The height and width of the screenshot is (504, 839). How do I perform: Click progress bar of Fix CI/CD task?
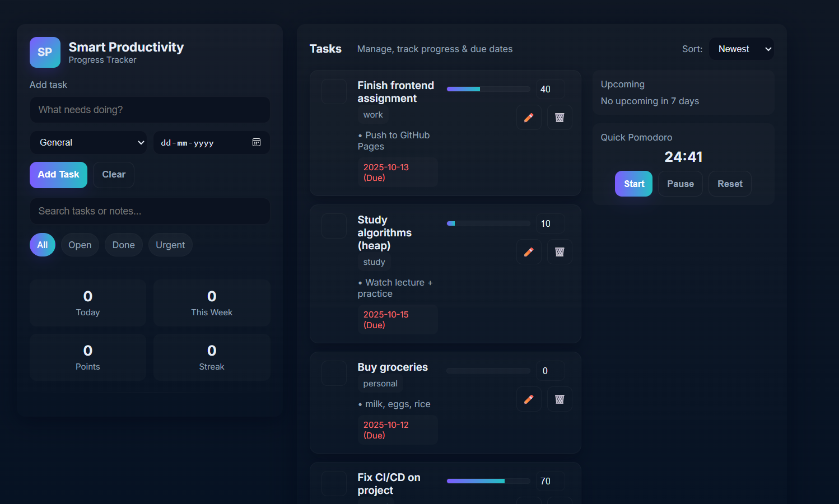488,481
